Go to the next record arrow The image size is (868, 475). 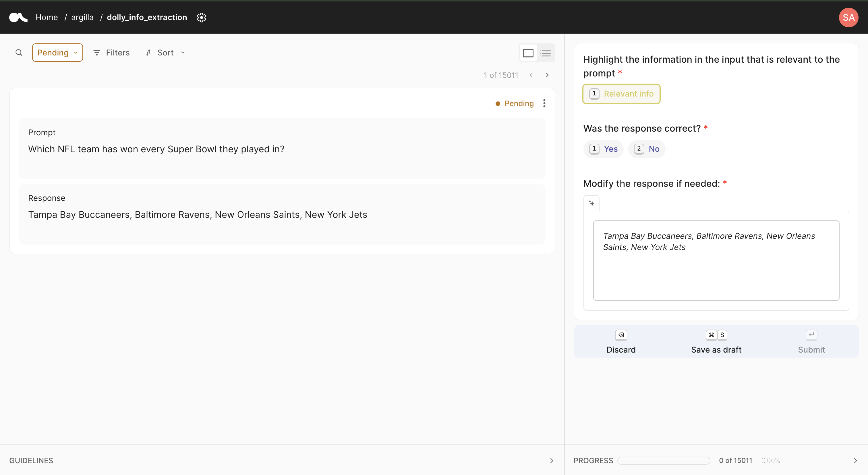click(547, 75)
